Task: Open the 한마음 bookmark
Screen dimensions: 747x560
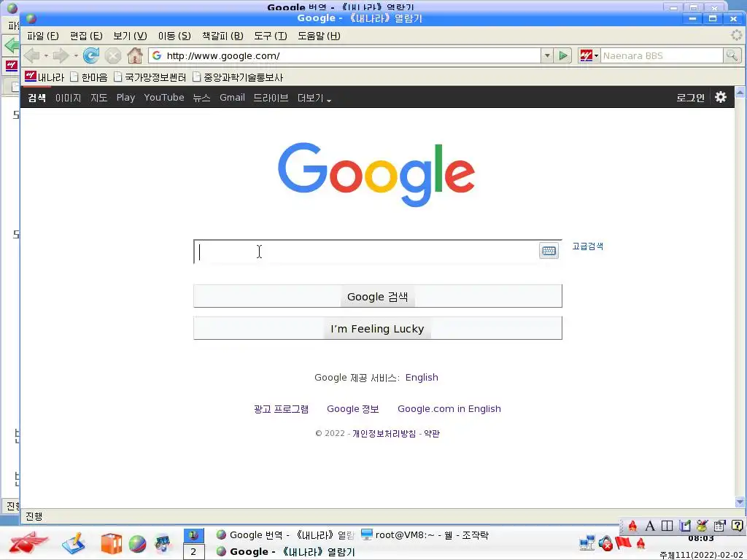Action: (89, 77)
